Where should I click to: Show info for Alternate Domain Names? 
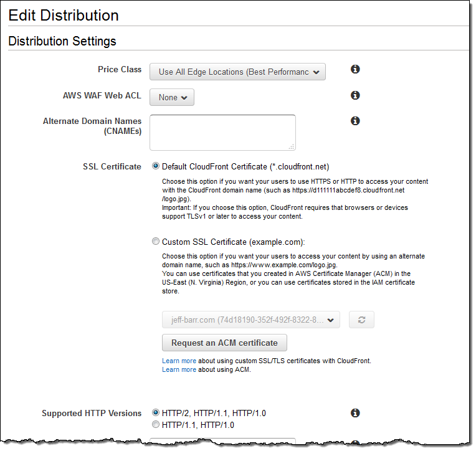(x=355, y=120)
